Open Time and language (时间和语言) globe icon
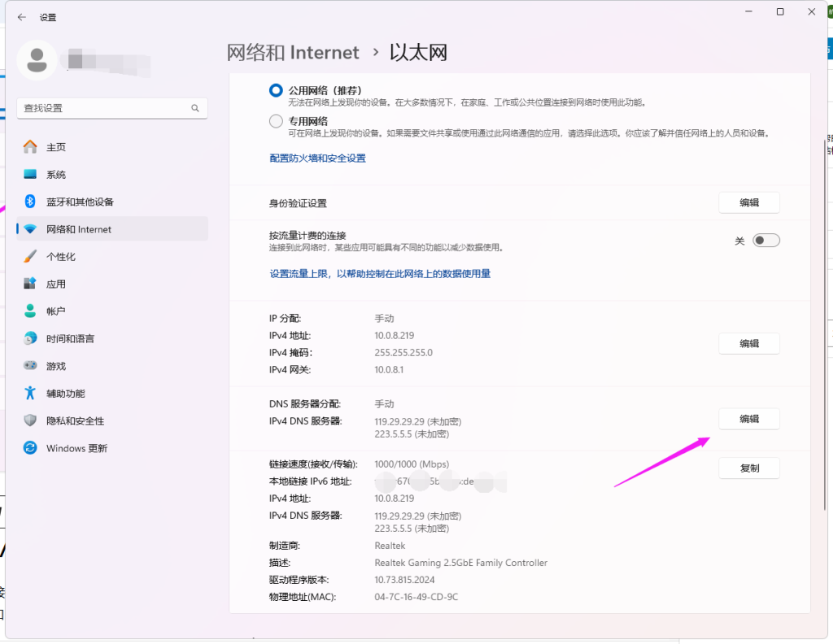The image size is (833, 644). point(30,338)
